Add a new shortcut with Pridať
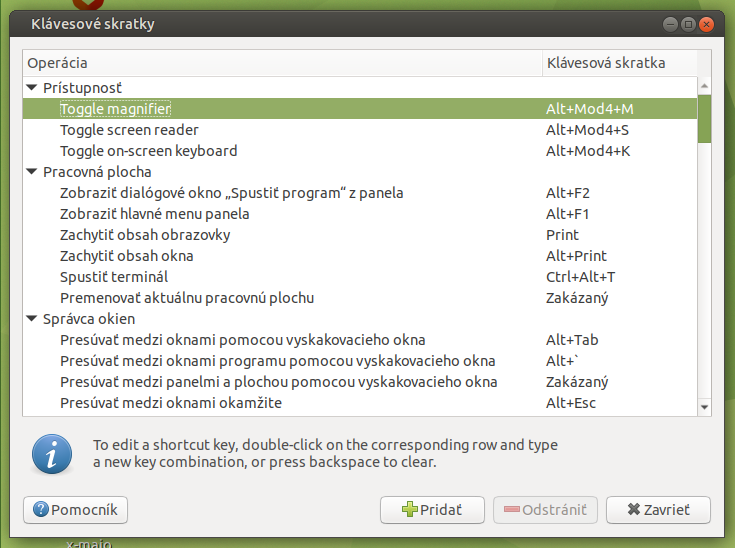The width and height of the screenshot is (735, 548). click(x=432, y=510)
